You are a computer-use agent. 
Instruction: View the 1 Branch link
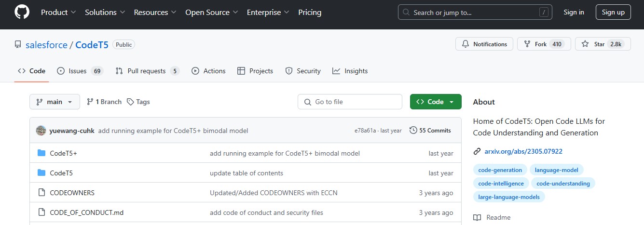(104, 102)
